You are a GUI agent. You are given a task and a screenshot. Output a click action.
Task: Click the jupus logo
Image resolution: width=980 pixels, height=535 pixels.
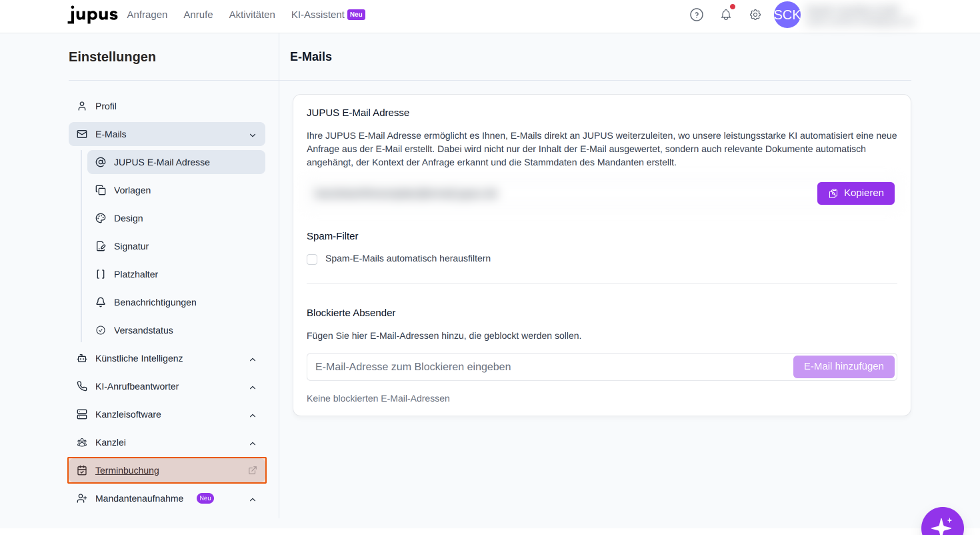(x=93, y=15)
